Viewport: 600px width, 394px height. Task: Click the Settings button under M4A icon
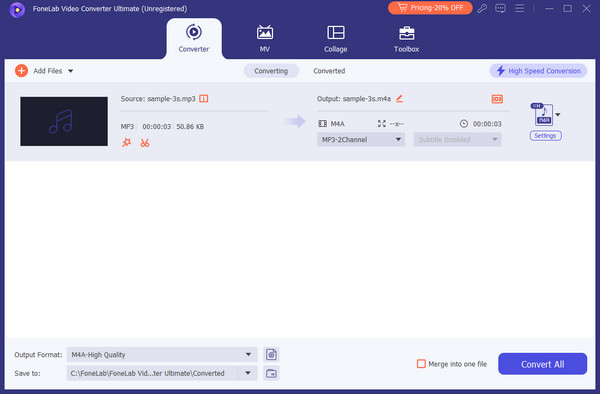coord(545,136)
